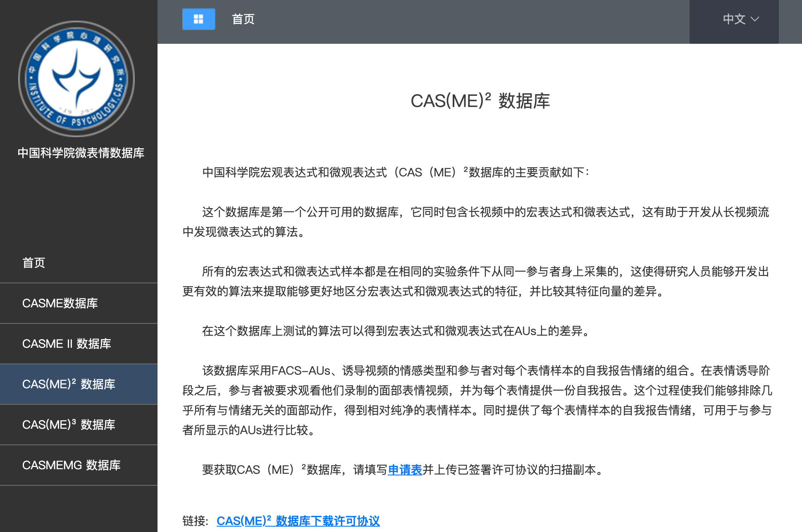Click the CAS(ME)² 数据库 page heading
The width and height of the screenshot is (802, 532).
point(480,101)
